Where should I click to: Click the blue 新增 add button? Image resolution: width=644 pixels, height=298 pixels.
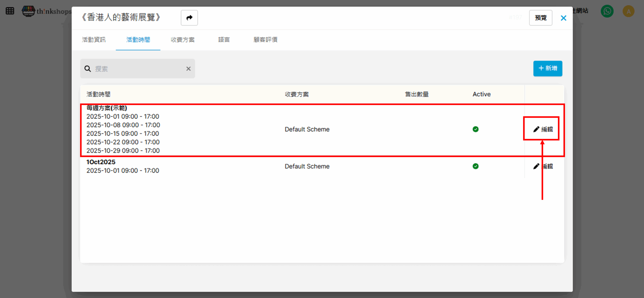pyautogui.click(x=547, y=68)
